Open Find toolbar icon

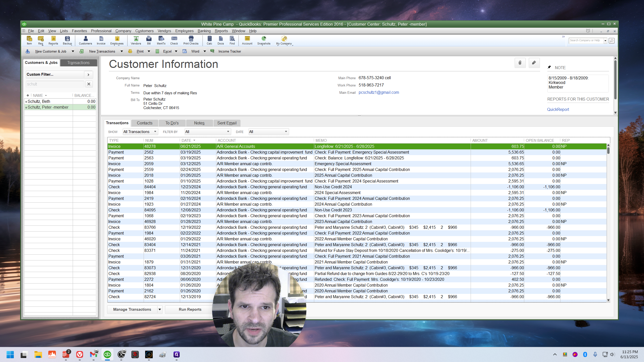tap(232, 40)
